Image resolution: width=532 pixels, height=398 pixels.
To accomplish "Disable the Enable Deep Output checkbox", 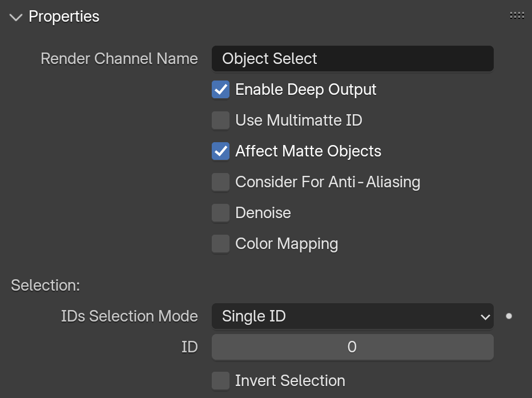I will [x=220, y=90].
